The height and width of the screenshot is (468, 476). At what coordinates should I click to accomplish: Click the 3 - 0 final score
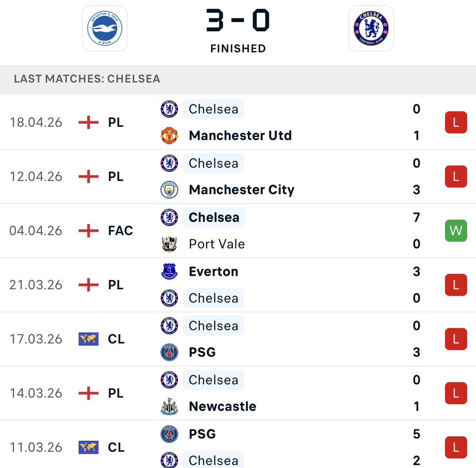click(x=238, y=21)
